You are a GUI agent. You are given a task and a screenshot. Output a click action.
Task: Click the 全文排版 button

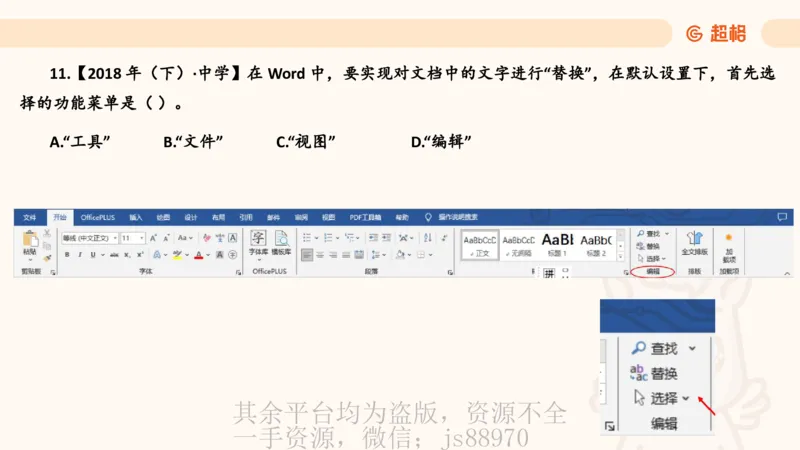(694, 244)
